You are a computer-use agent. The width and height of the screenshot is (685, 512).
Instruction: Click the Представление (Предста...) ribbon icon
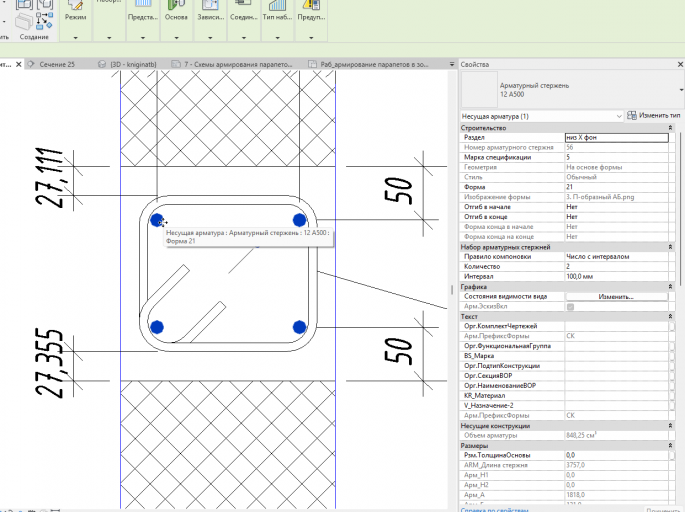pyautogui.click(x=143, y=5)
